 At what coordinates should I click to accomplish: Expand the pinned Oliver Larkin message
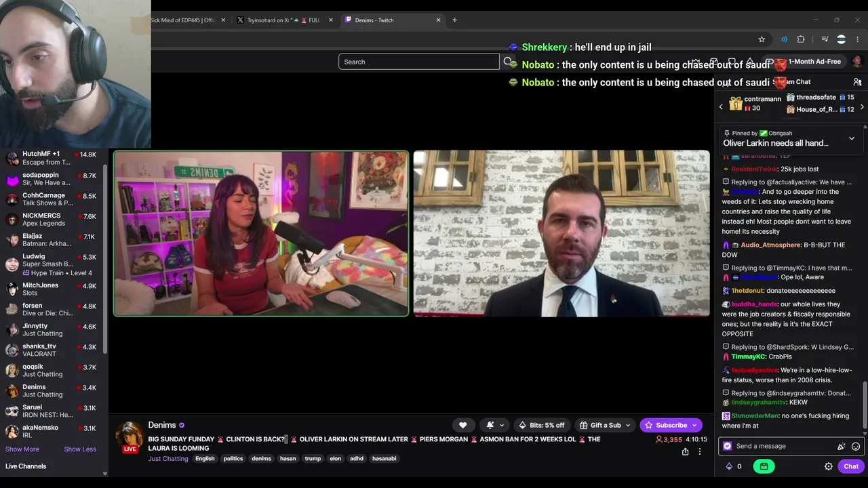point(852,138)
